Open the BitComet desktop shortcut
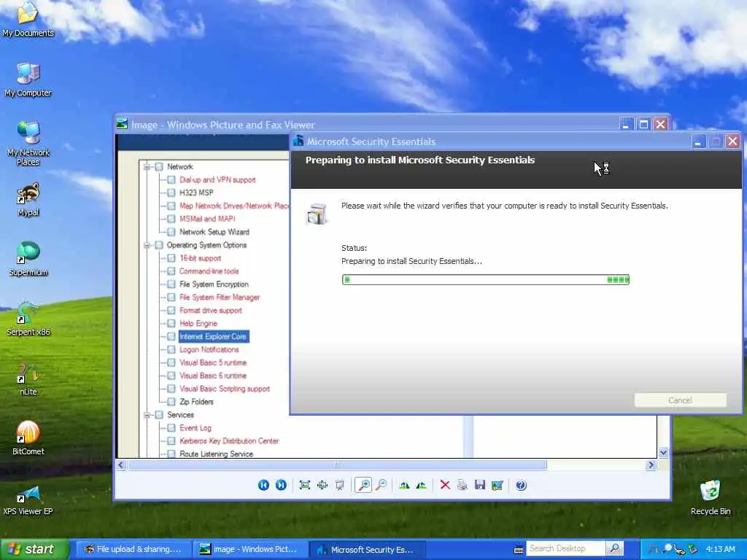Viewport: 747px width, 560px height. (28, 438)
